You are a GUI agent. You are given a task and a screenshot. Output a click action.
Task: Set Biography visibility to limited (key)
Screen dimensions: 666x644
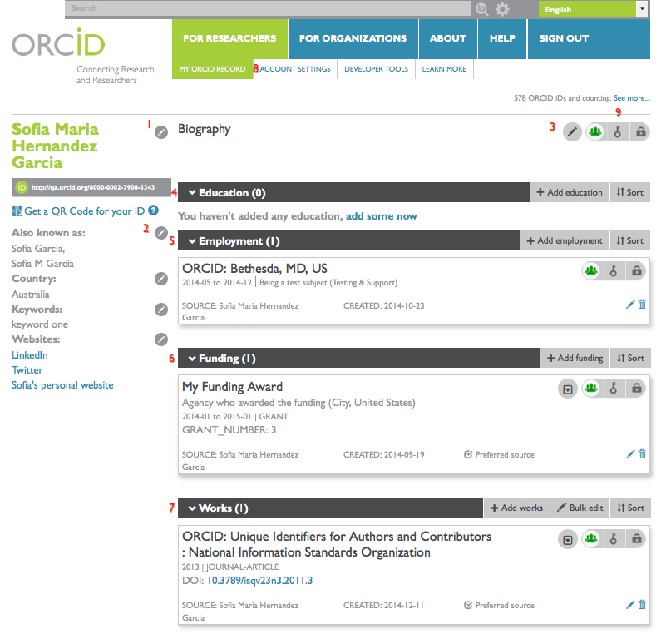pos(618,131)
